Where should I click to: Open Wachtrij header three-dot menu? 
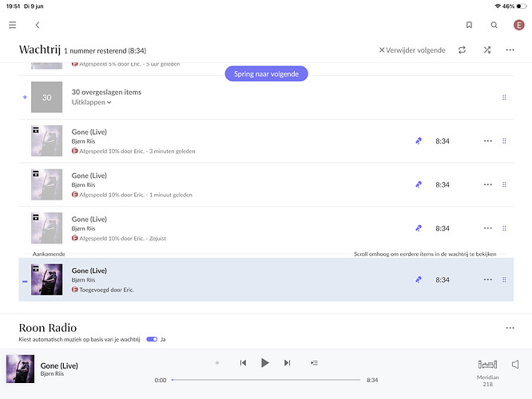click(510, 49)
